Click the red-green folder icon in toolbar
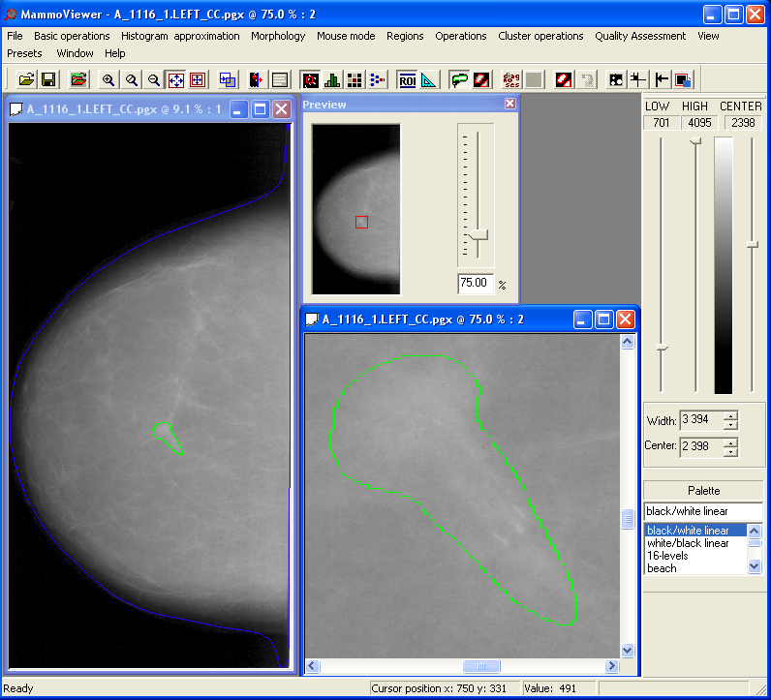This screenshot has width=771, height=700. (x=78, y=79)
